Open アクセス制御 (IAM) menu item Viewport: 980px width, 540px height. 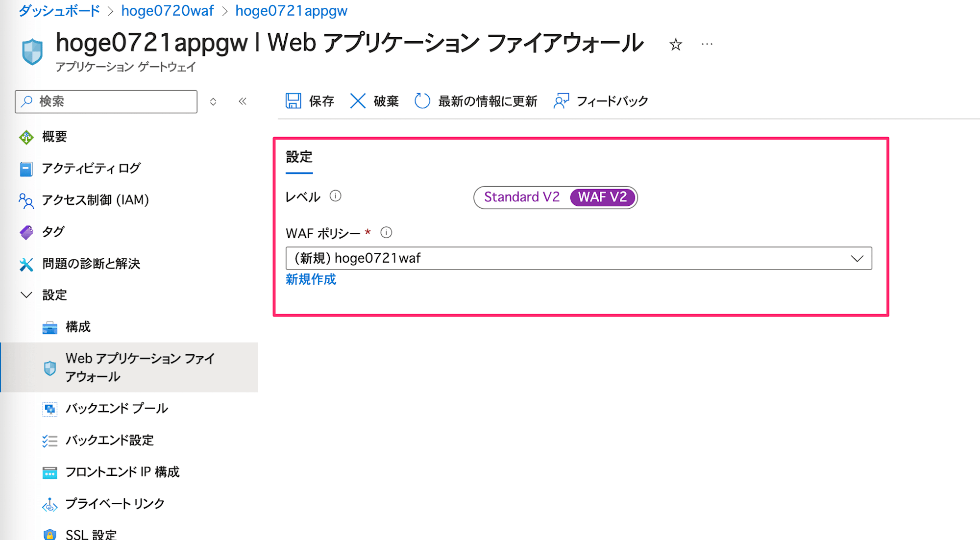[x=95, y=200]
